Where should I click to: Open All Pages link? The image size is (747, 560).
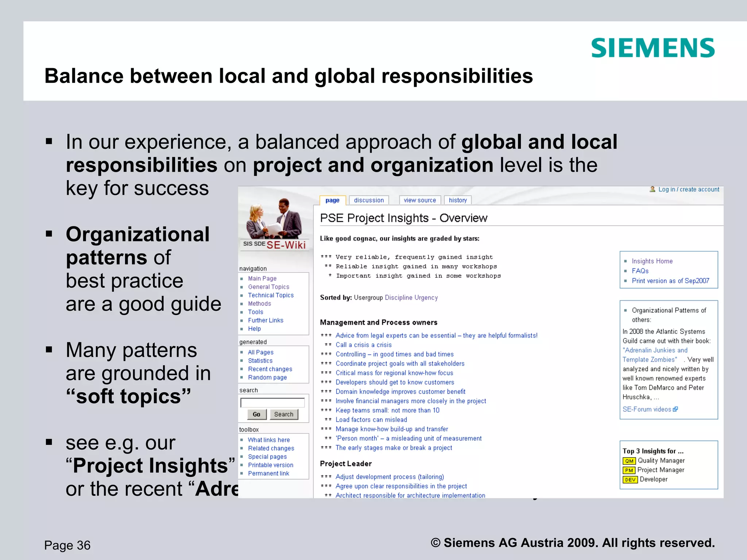coord(260,352)
